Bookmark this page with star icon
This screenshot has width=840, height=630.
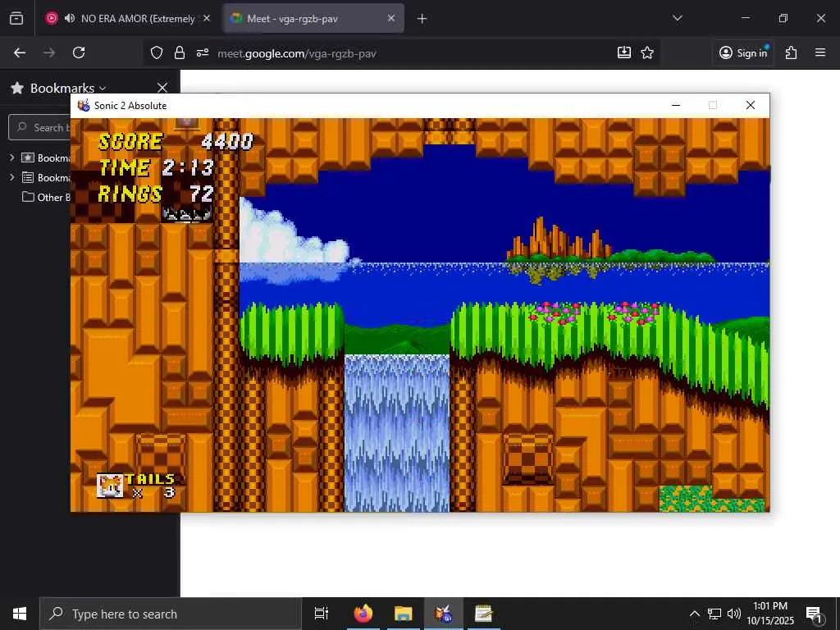click(x=647, y=52)
